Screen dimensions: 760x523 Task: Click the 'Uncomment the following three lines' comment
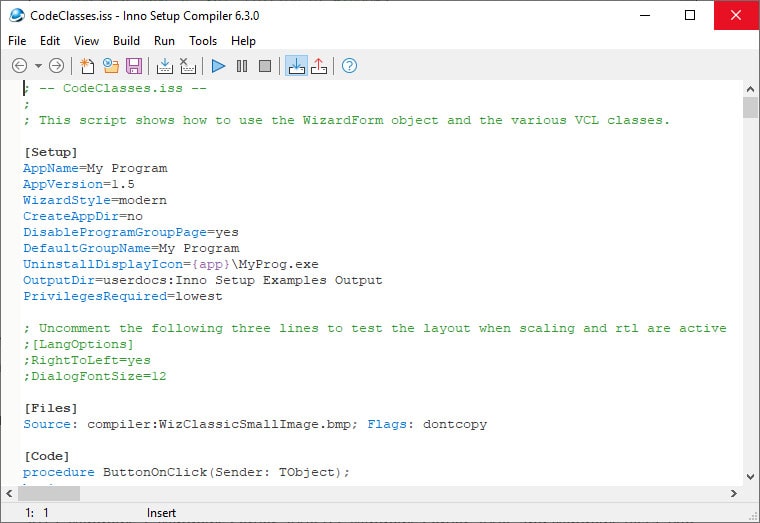click(375, 328)
